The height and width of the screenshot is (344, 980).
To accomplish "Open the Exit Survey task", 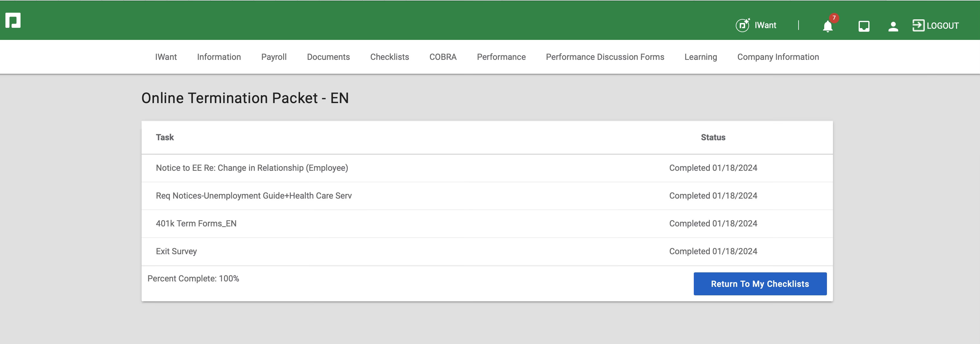I will click(x=176, y=252).
